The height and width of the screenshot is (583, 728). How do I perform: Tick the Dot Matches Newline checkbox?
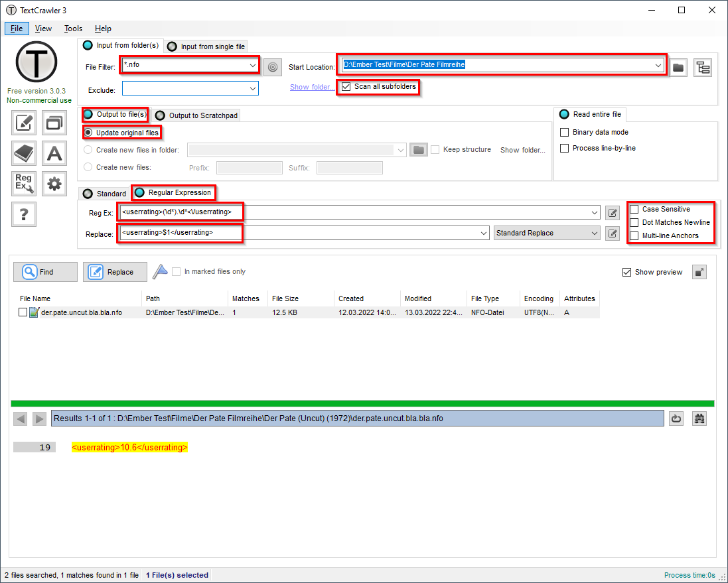pos(634,223)
